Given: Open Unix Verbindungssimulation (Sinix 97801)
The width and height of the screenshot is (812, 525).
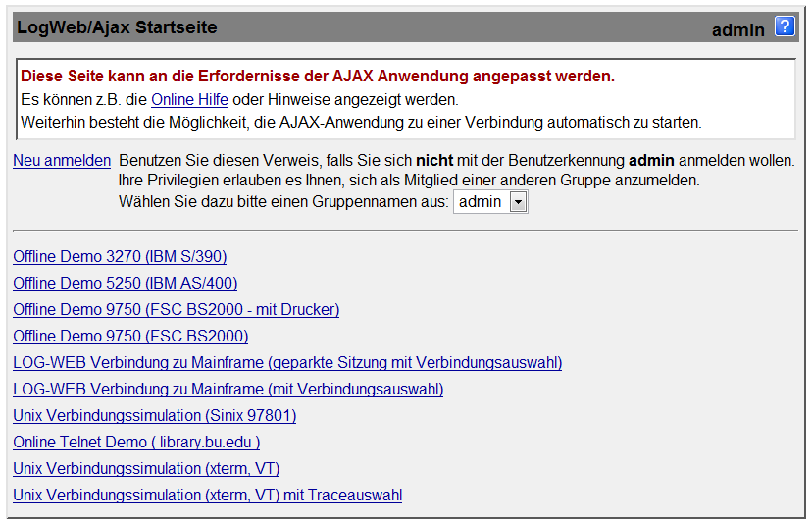Looking at the screenshot, I should (155, 415).
